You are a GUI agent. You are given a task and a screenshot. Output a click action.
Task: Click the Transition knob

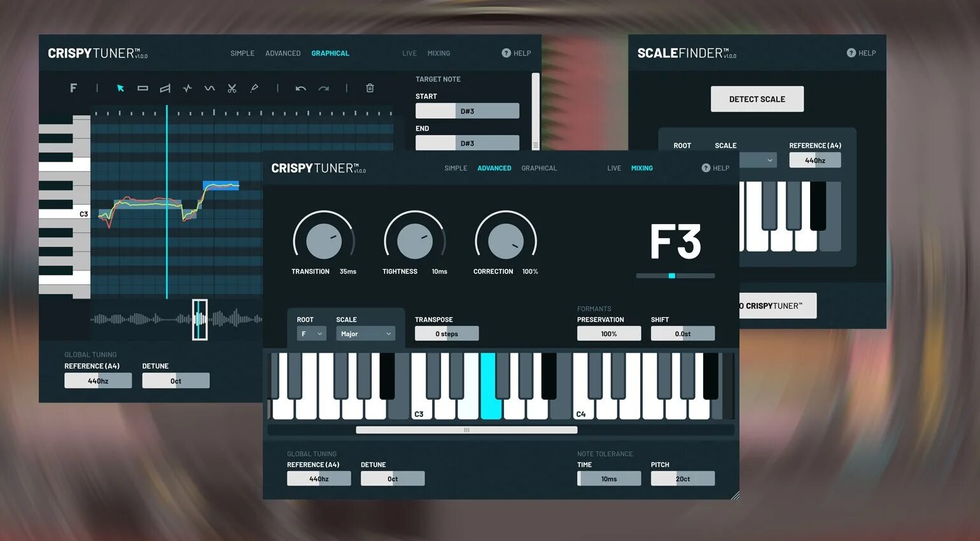tap(324, 241)
